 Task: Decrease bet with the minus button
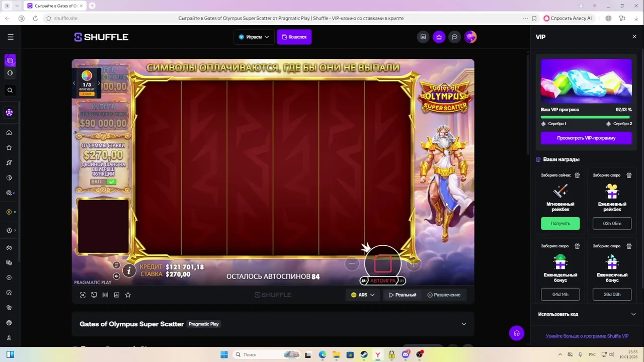point(352,263)
